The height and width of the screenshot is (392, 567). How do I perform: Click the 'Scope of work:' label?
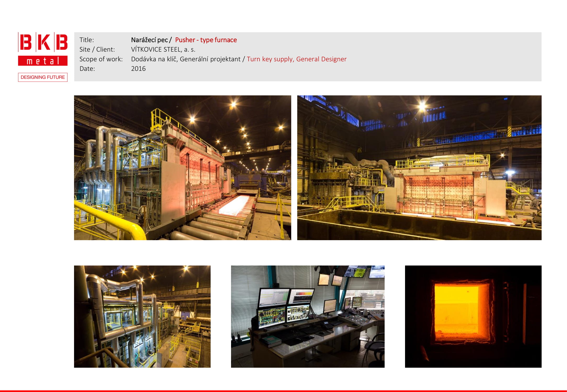(101, 59)
